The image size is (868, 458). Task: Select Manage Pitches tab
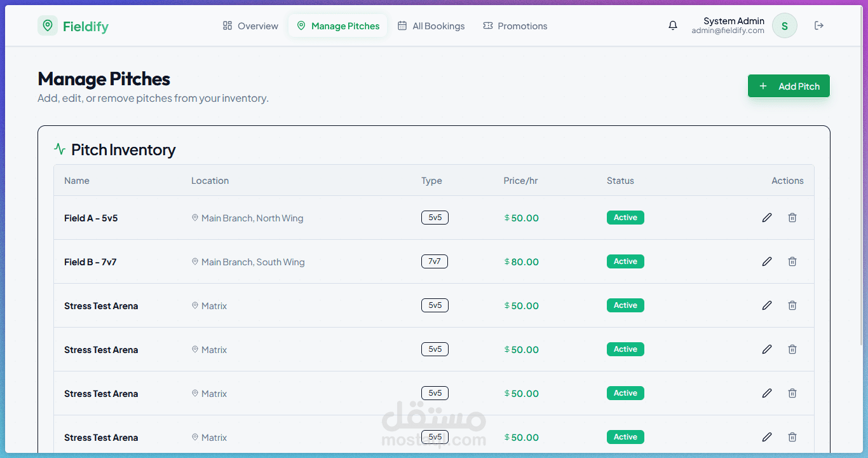tap(338, 26)
